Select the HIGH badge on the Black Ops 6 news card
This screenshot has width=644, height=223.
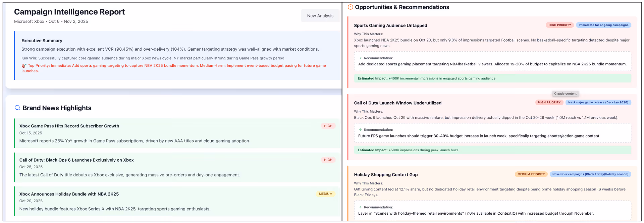click(328, 160)
